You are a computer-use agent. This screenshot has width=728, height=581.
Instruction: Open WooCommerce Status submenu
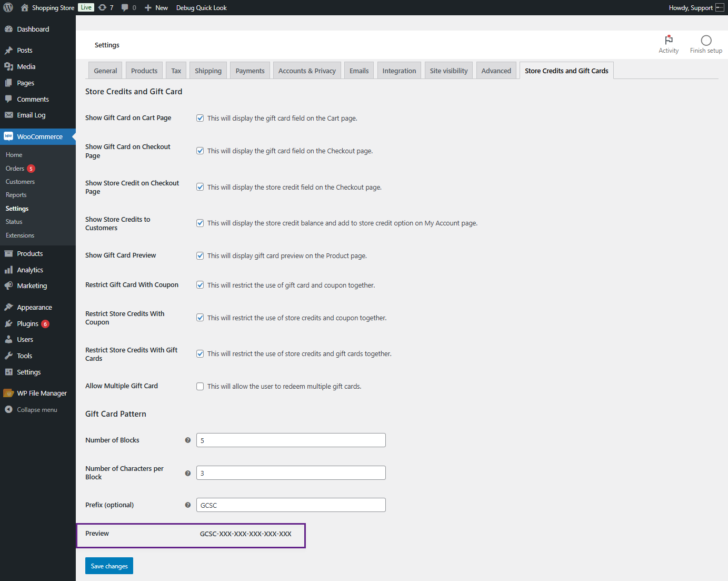[x=14, y=222]
